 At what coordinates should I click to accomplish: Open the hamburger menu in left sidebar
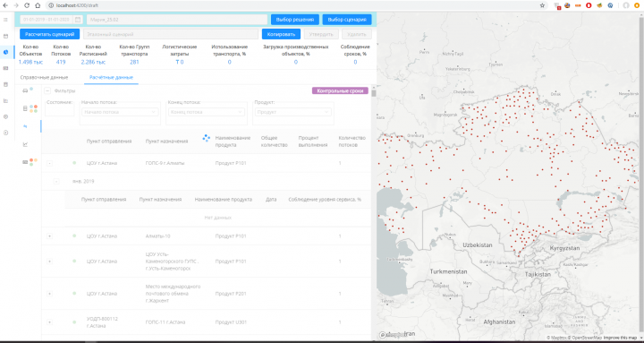[x=5, y=20]
